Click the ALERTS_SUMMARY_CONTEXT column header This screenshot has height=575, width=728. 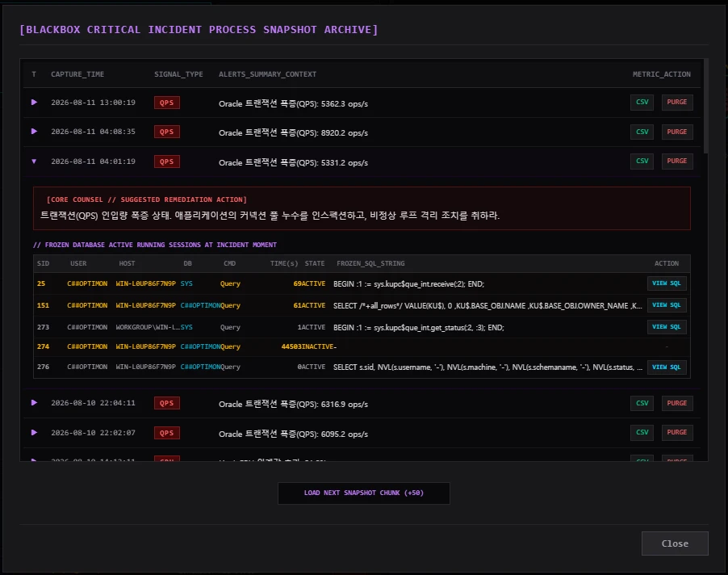coord(267,74)
